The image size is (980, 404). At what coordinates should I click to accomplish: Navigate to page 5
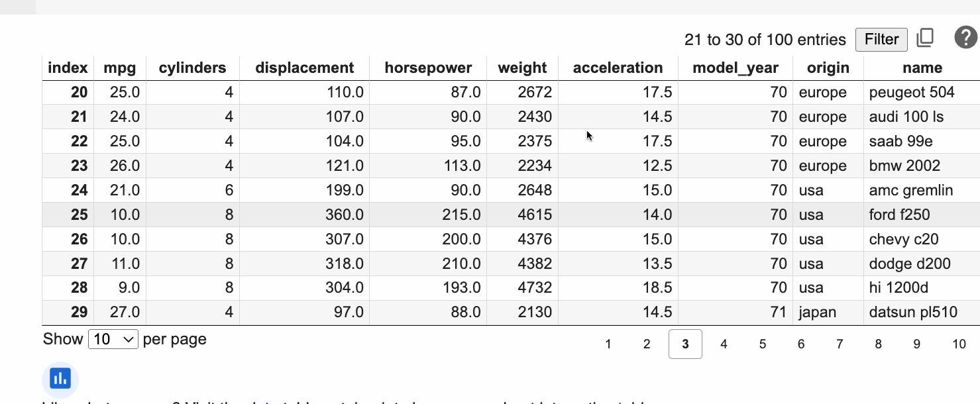tap(763, 344)
